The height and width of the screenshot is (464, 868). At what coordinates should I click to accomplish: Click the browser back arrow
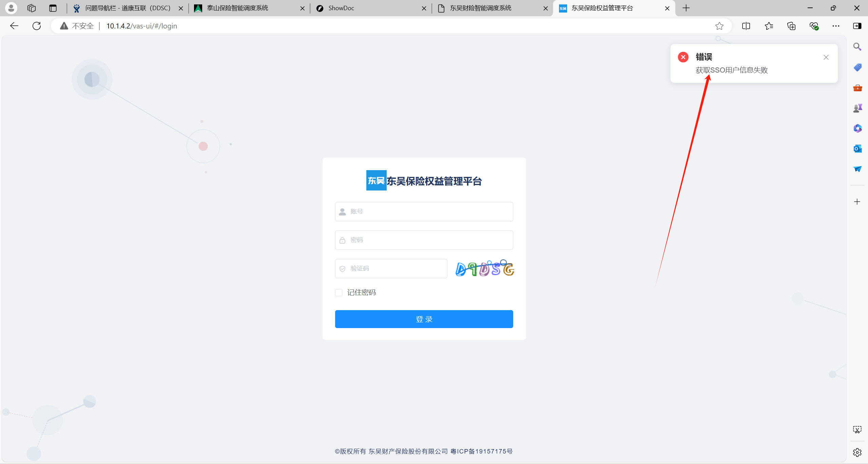click(x=14, y=26)
